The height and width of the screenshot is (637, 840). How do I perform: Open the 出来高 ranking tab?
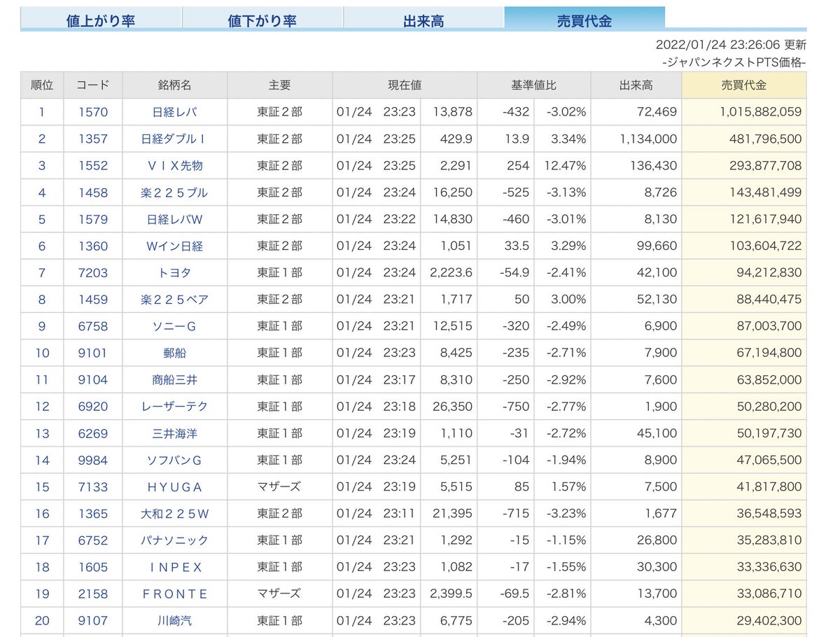click(423, 19)
